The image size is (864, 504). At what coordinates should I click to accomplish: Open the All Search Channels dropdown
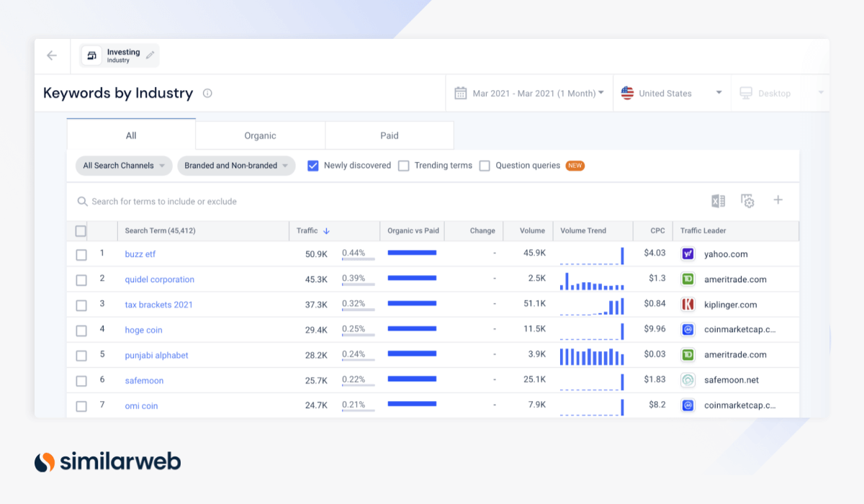click(x=123, y=165)
